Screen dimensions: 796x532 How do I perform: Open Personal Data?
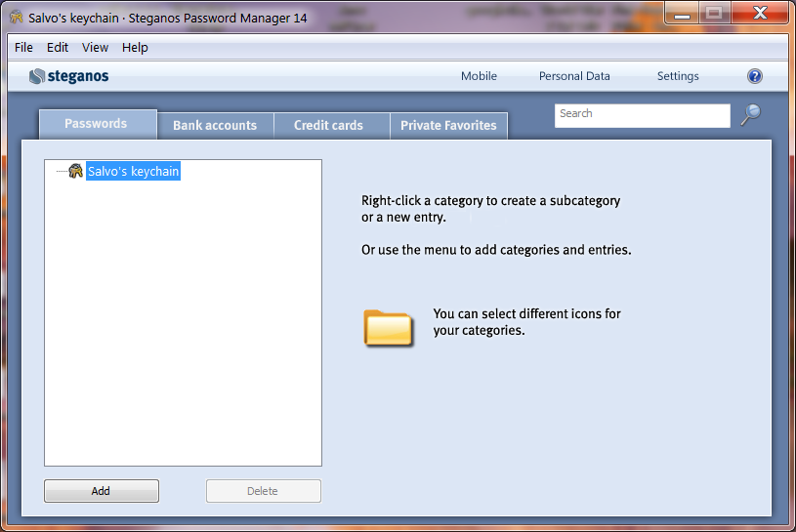point(574,76)
